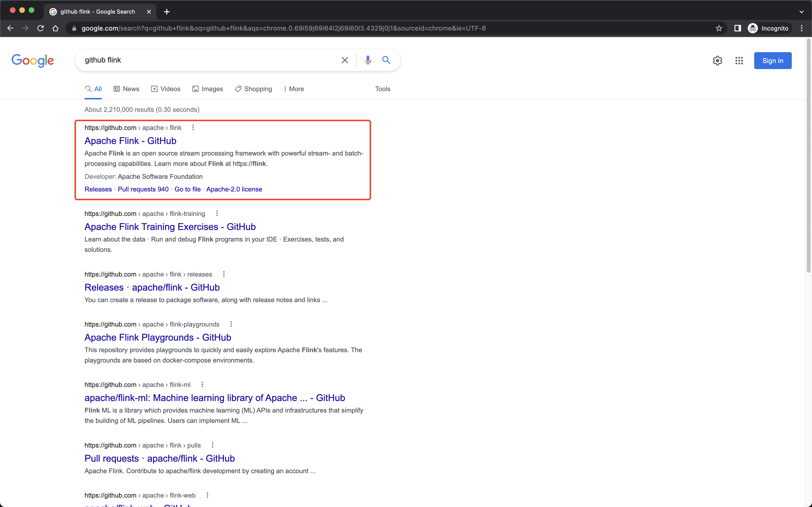Open three-dot options for the flink › releases result
The image size is (812, 507).
(224, 274)
